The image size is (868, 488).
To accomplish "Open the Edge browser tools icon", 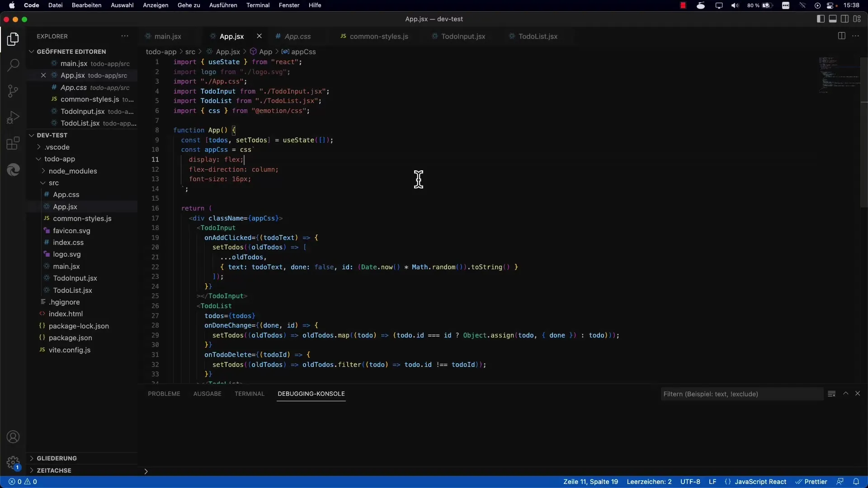I will [x=13, y=170].
